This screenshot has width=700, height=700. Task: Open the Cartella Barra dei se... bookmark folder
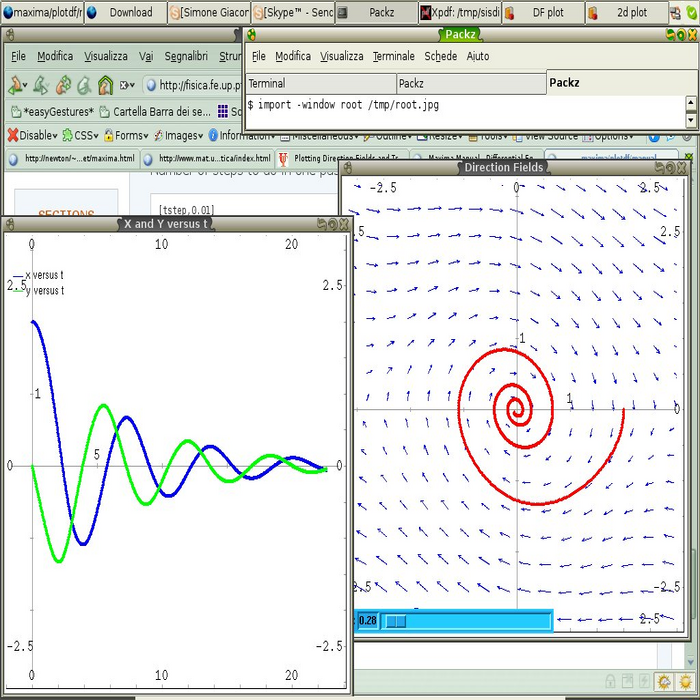pos(155,112)
